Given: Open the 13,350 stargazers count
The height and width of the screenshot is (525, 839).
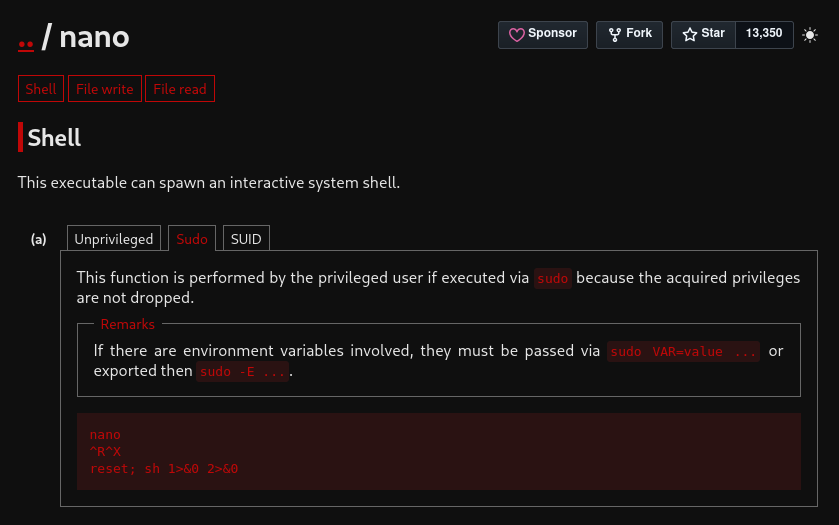Looking at the screenshot, I should point(764,34).
